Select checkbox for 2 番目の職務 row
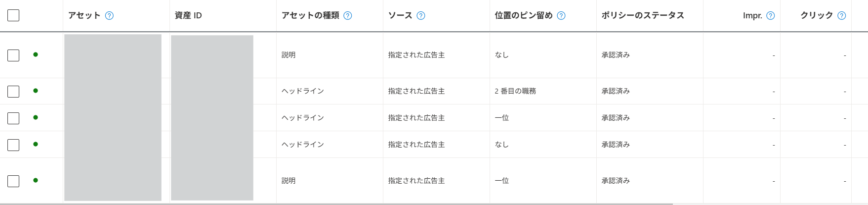The height and width of the screenshot is (205, 868). (x=13, y=92)
